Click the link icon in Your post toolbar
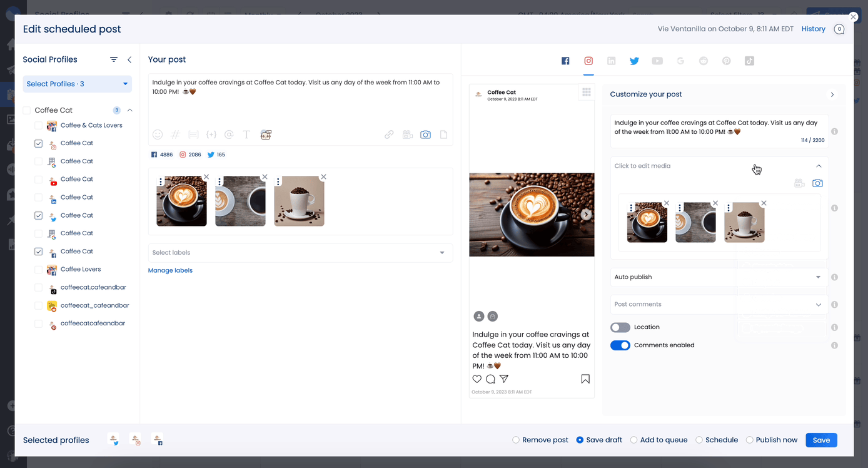Viewport: 868px width, 468px height. 389,135
